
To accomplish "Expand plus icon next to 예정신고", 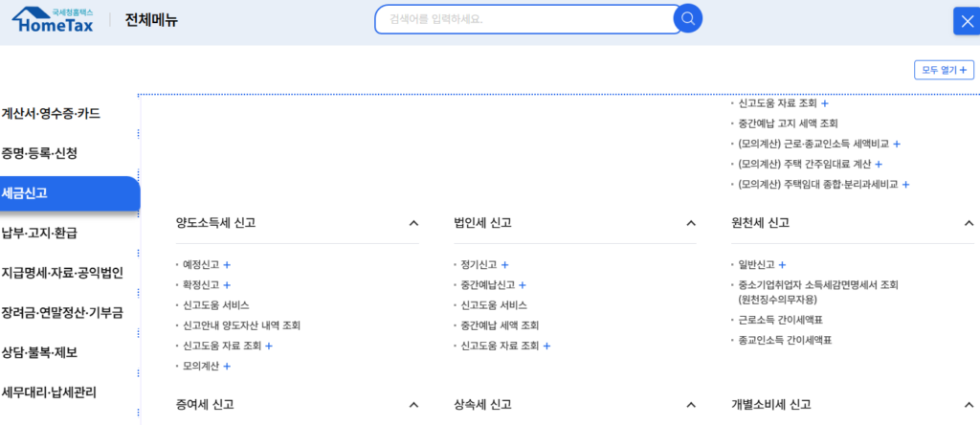I will coord(228,265).
